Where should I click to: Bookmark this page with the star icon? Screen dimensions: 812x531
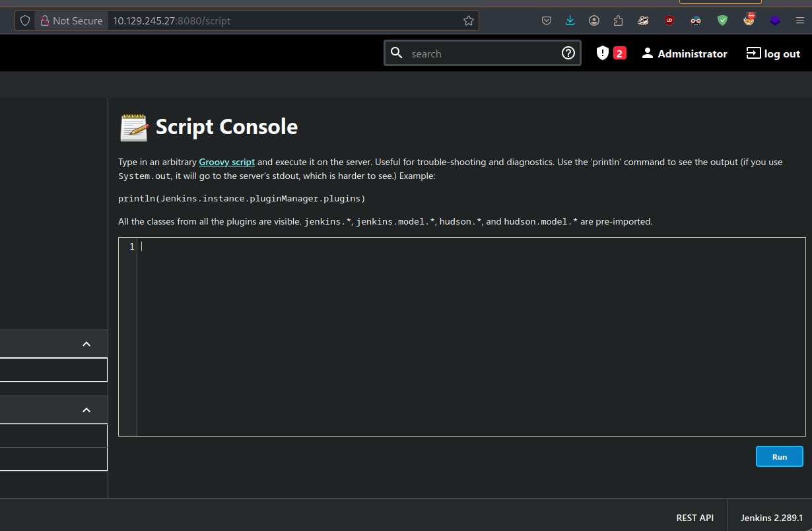[x=469, y=20]
